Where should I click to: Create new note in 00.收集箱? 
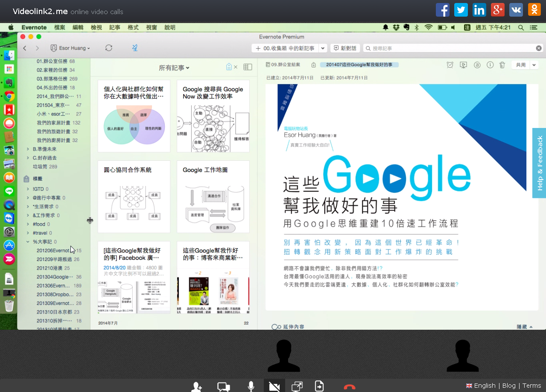click(285, 48)
